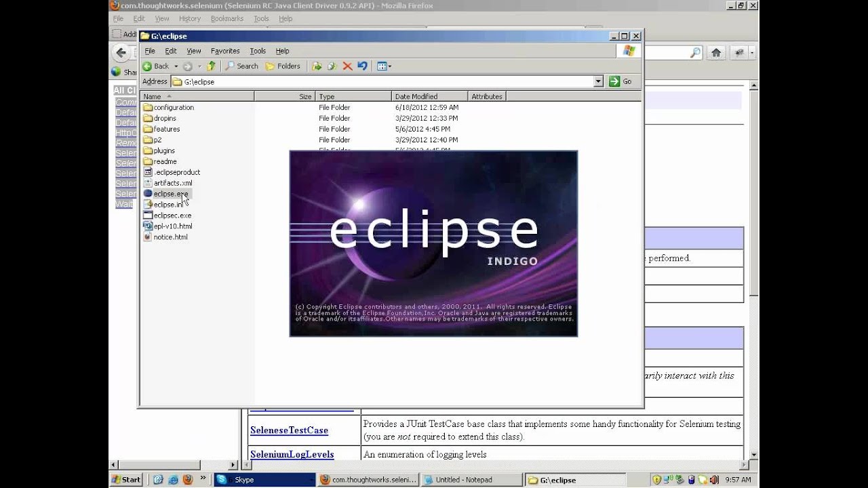Click the Undo toolbar icon
Viewport: 868px width, 488px height.
362,66
